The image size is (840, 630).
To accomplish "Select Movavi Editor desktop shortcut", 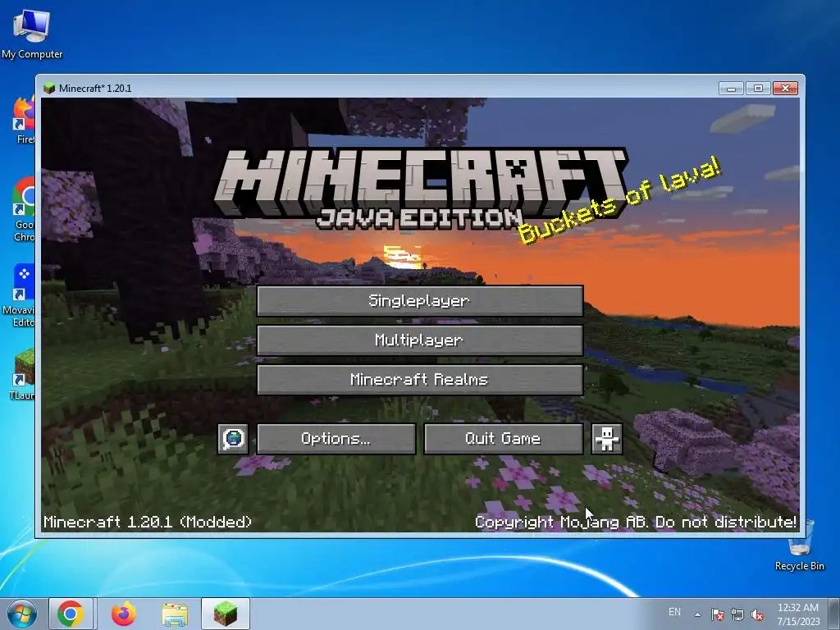I will (x=20, y=295).
